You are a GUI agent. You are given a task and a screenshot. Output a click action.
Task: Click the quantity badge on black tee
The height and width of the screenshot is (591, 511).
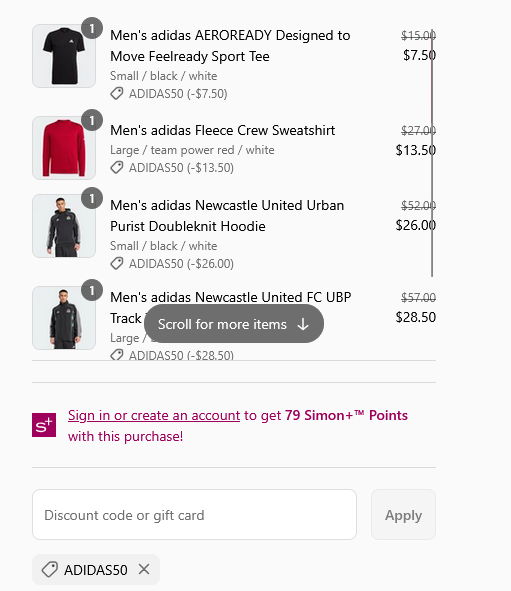92,28
